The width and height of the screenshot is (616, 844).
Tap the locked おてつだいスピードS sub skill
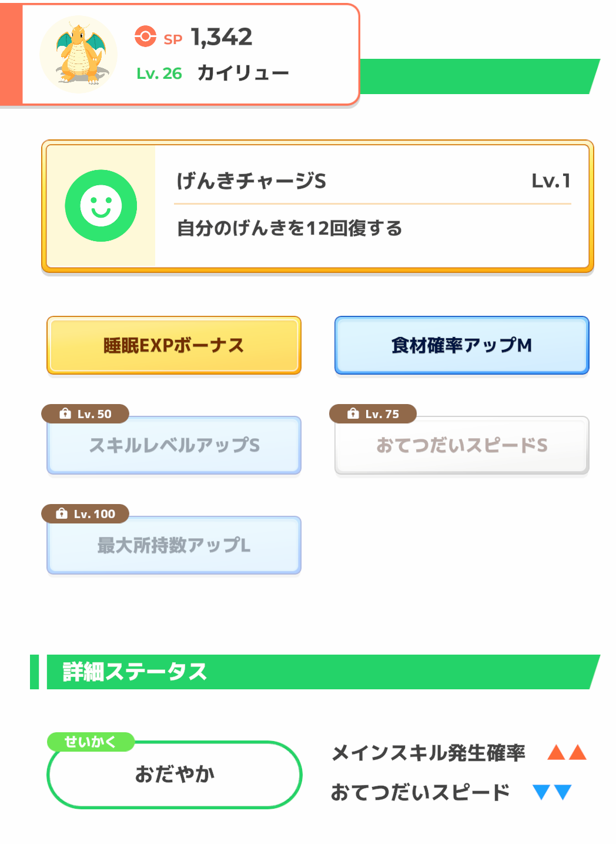(461, 445)
